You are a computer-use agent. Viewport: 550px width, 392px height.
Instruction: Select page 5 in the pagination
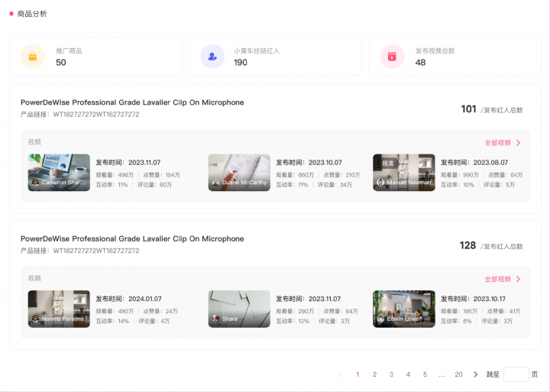[x=425, y=374]
